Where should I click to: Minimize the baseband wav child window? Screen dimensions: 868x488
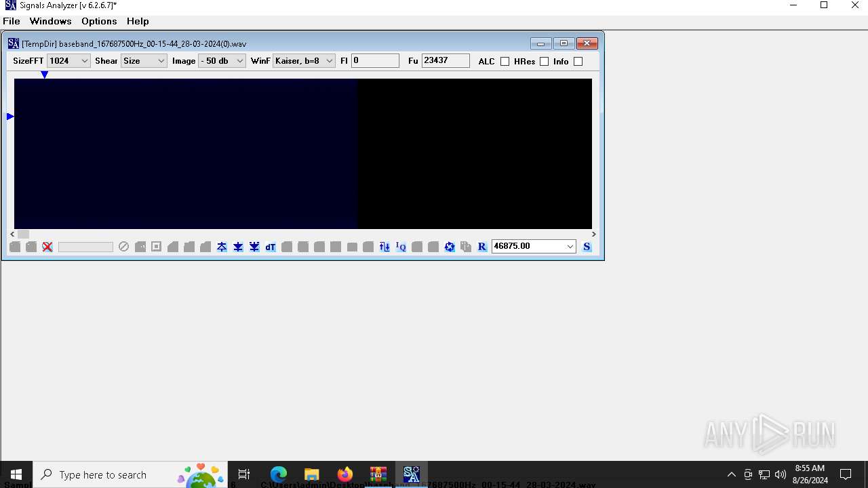pos(540,43)
